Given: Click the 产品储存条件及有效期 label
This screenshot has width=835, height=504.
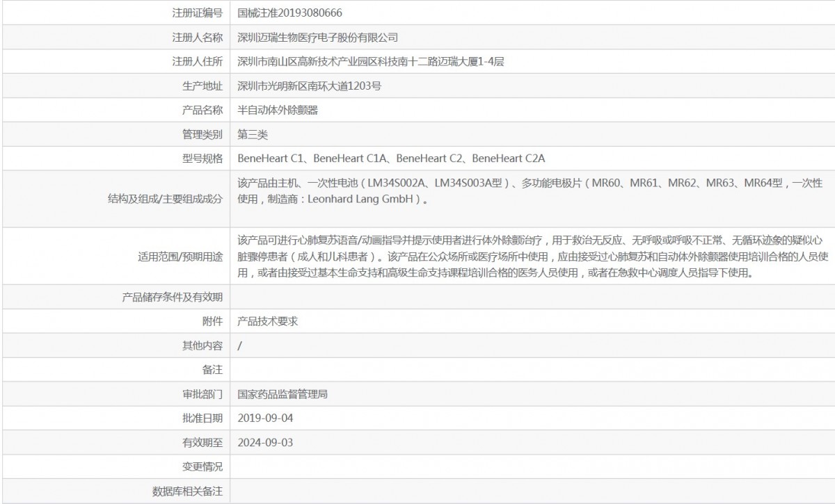Looking at the screenshot, I should pyautogui.click(x=173, y=297).
